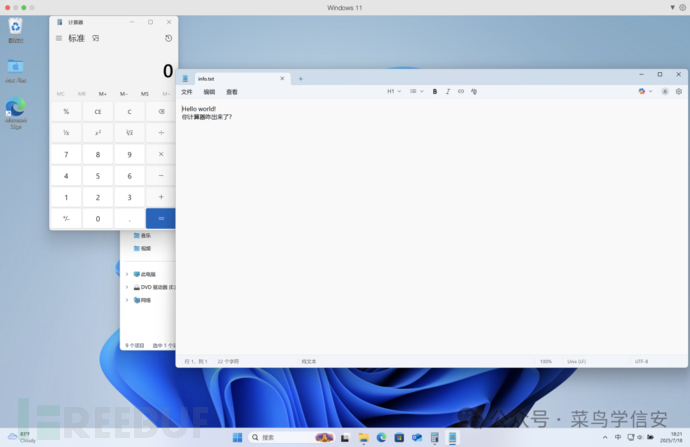Click the Calculator digit 5 key
This screenshot has height=447, width=690.
[x=98, y=176]
